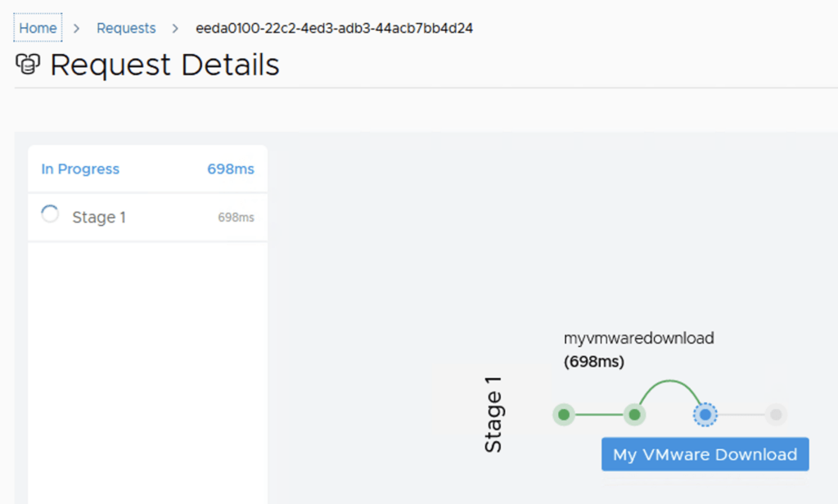Click the vertical Stage 1 label
The image size is (838, 504).
click(493, 415)
